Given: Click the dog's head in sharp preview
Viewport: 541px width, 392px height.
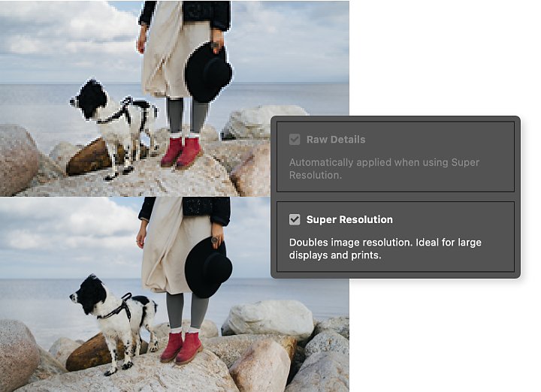Looking at the screenshot, I should coord(89,294).
